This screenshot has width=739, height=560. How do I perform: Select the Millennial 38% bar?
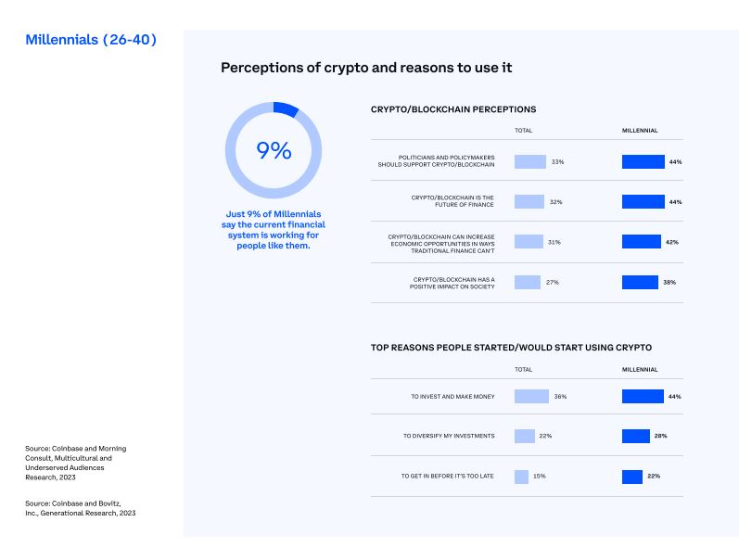tap(639, 282)
